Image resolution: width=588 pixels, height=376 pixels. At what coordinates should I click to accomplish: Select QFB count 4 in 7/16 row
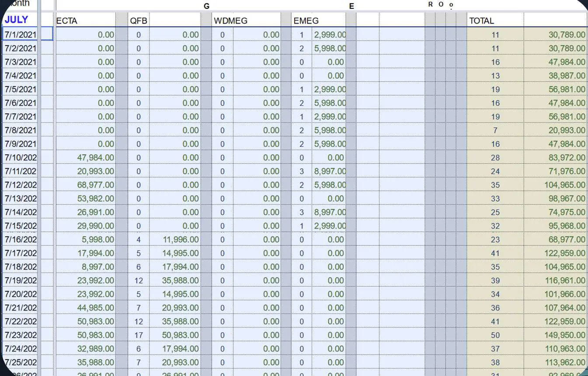[139, 240]
